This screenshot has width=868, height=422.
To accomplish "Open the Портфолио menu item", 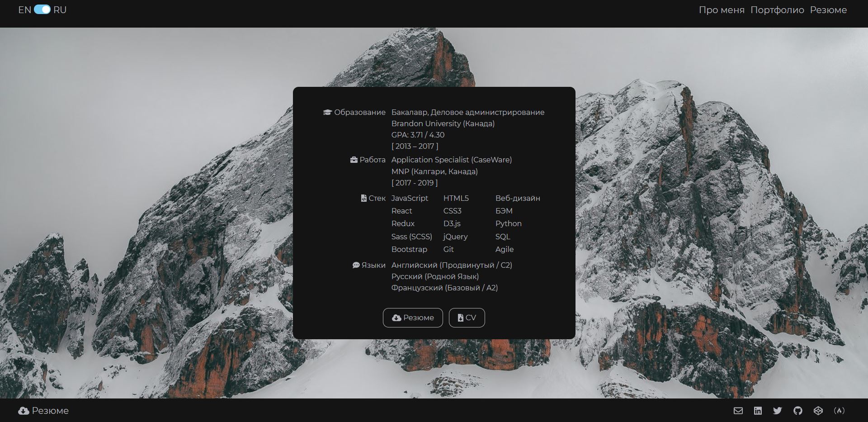I will [x=777, y=10].
